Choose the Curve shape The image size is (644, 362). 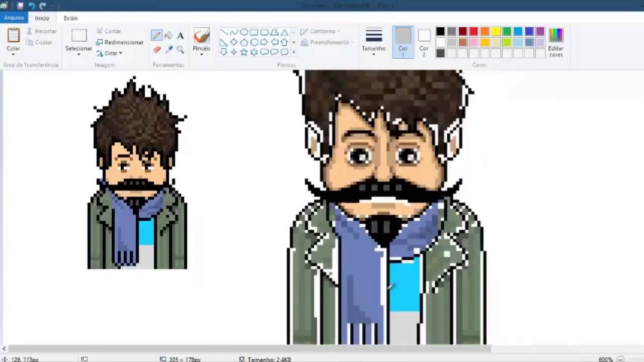click(x=234, y=32)
